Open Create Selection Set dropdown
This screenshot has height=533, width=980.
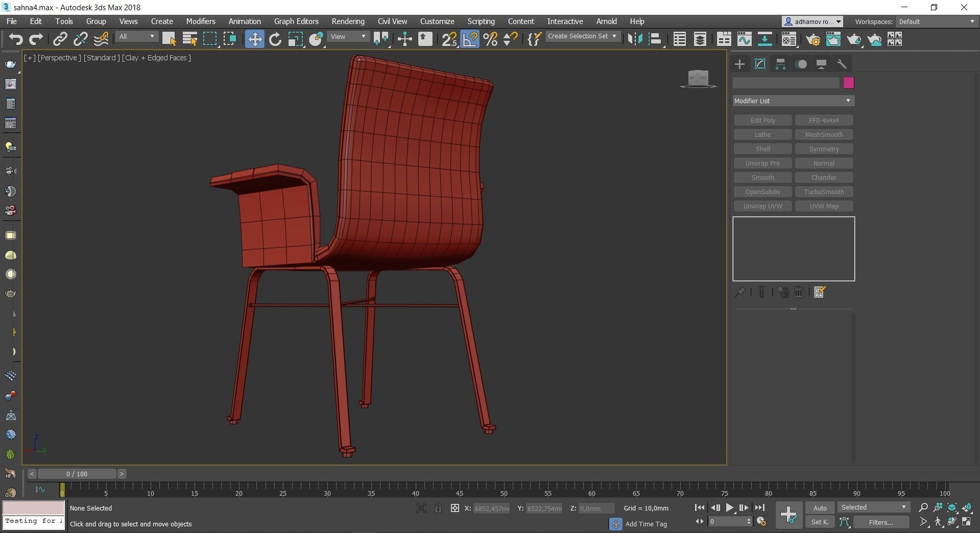[582, 36]
